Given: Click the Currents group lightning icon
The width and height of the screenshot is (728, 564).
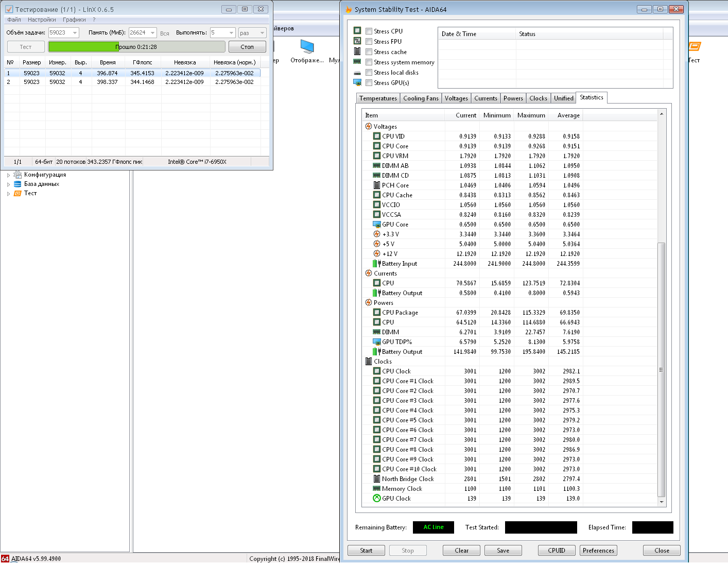Looking at the screenshot, I should click(x=369, y=273).
